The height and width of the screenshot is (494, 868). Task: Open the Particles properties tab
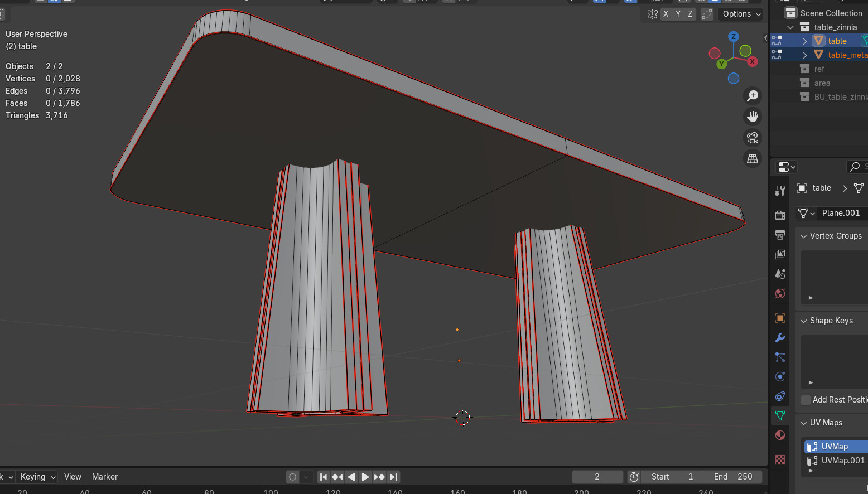pyautogui.click(x=780, y=357)
